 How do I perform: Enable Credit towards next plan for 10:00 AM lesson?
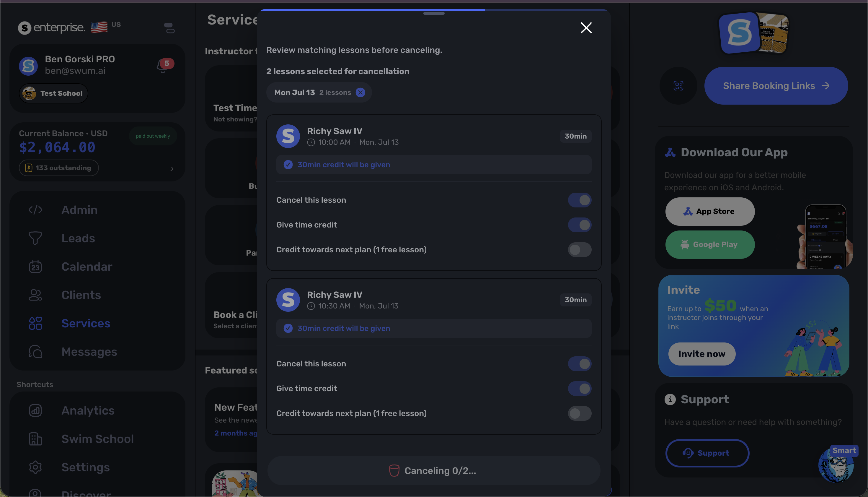point(580,250)
